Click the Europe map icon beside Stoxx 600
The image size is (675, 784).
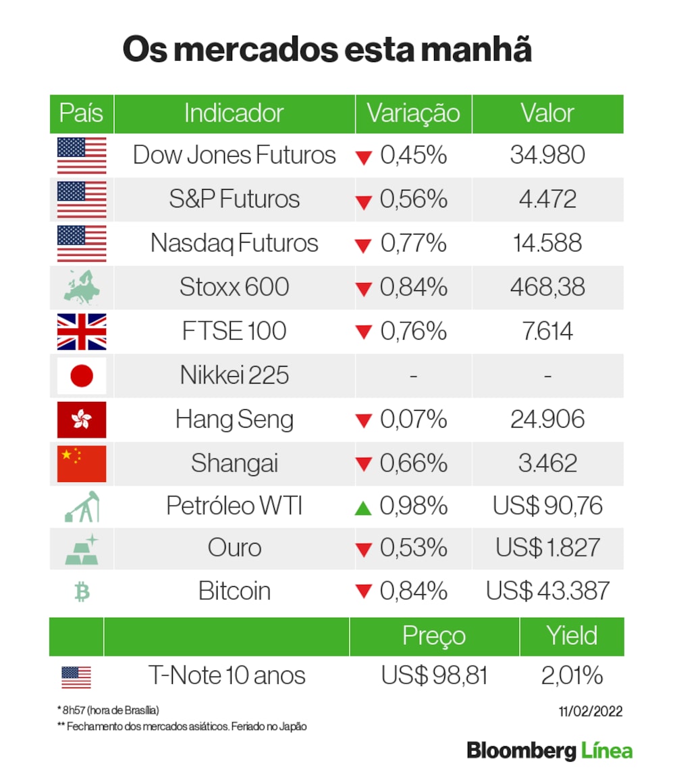coord(81,286)
